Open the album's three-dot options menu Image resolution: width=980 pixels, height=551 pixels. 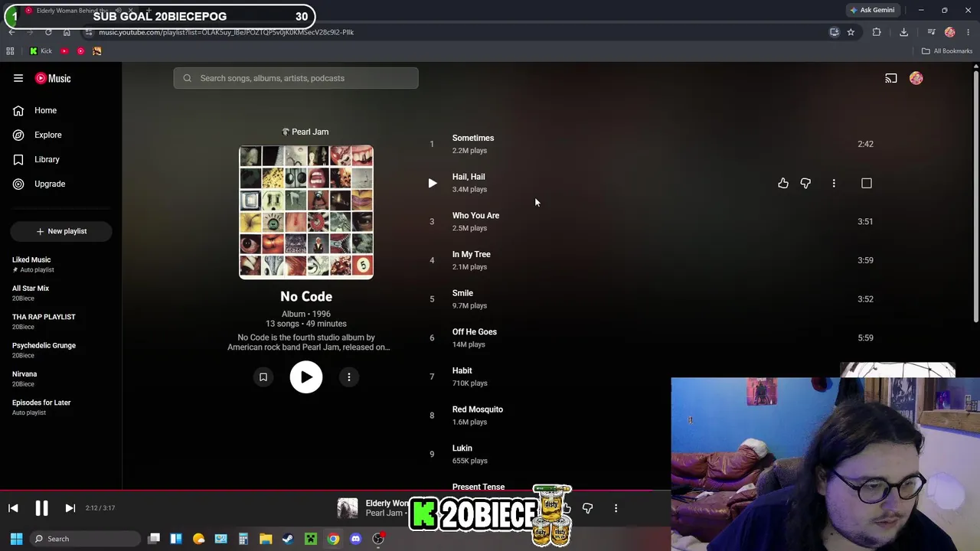pos(349,377)
